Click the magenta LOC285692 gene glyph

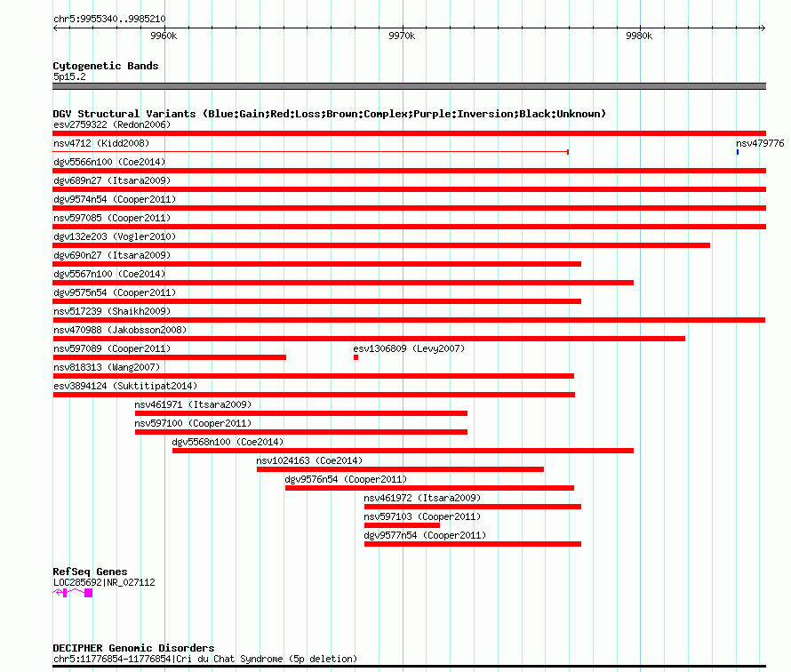click(73, 593)
